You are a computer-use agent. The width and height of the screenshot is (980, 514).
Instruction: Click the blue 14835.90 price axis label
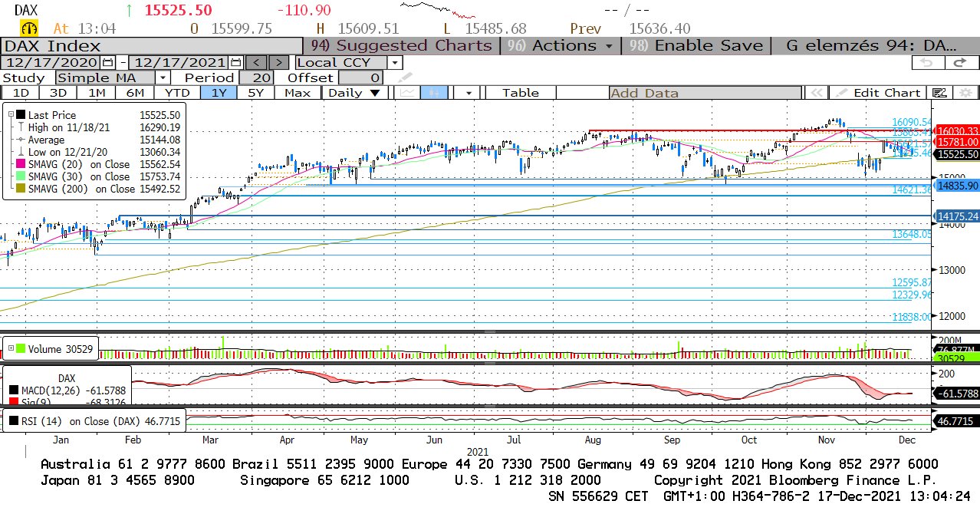pos(958,185)
